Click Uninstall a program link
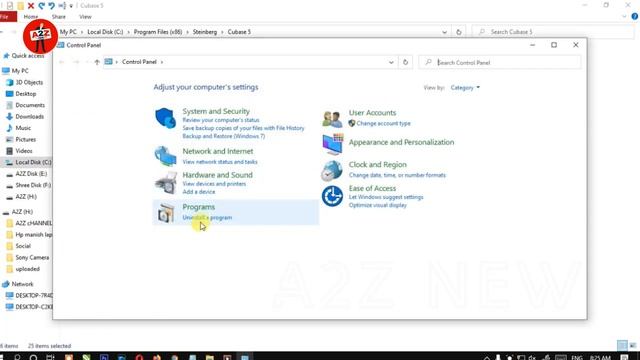640x360 pixels. 207,218
